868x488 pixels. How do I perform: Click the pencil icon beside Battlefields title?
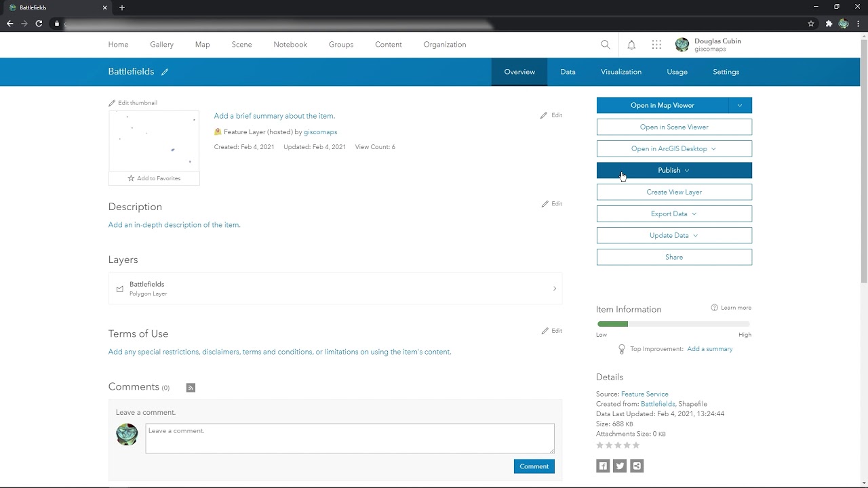[165, 72]
